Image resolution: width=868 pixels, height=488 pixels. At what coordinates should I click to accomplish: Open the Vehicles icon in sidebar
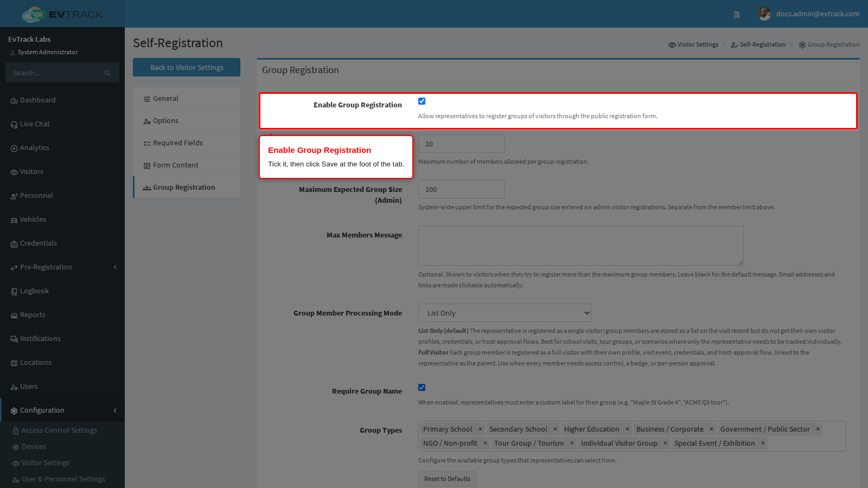tap(14, 220)
